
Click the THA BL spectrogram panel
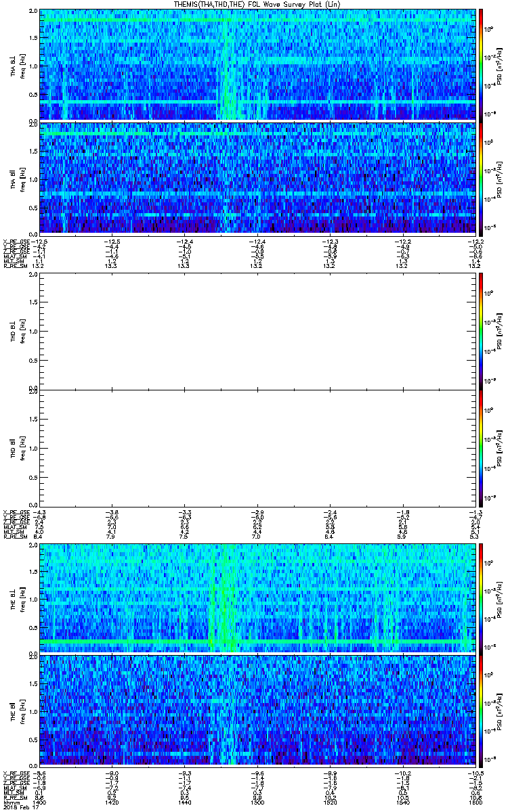[x=257, y=64]
